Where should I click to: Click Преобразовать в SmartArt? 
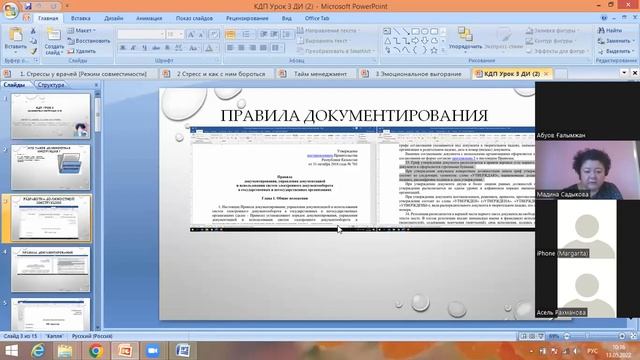[336, 51]
